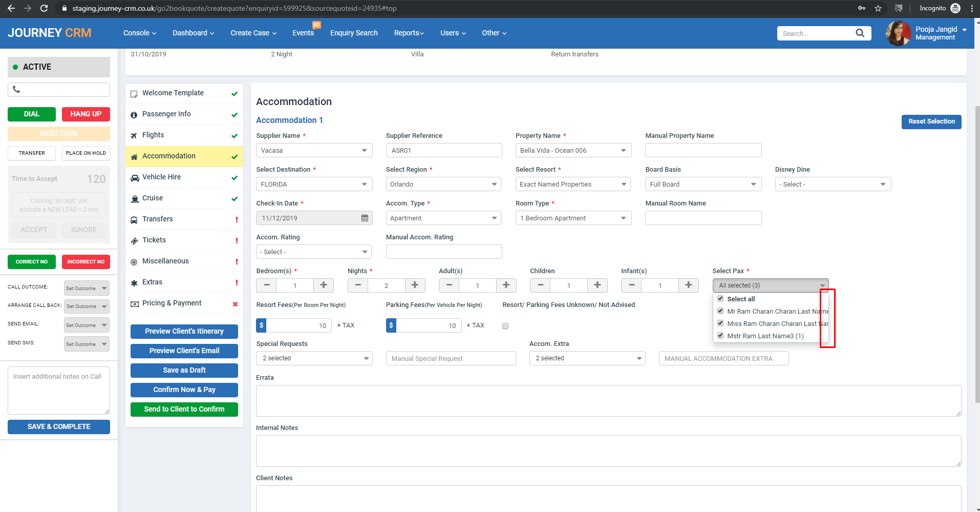Open the Accom. Rating select dropdown
Viewport: 980px width, 512px height.
tap(314, 252)
